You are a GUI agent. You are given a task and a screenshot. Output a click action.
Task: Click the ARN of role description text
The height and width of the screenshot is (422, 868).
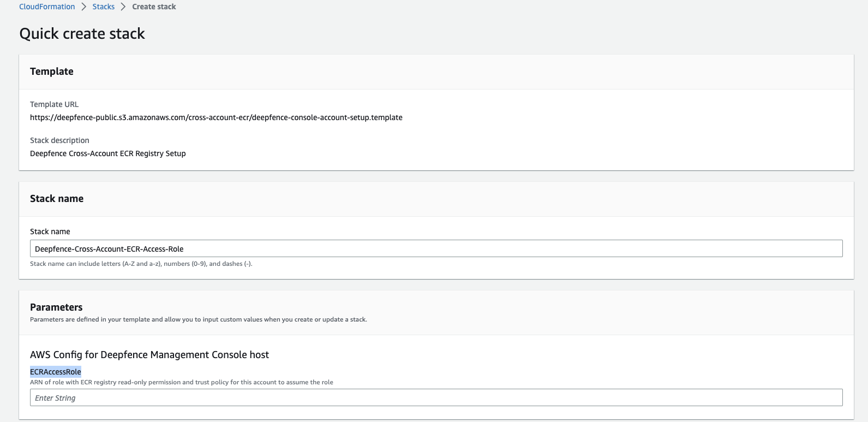point(182,382)
